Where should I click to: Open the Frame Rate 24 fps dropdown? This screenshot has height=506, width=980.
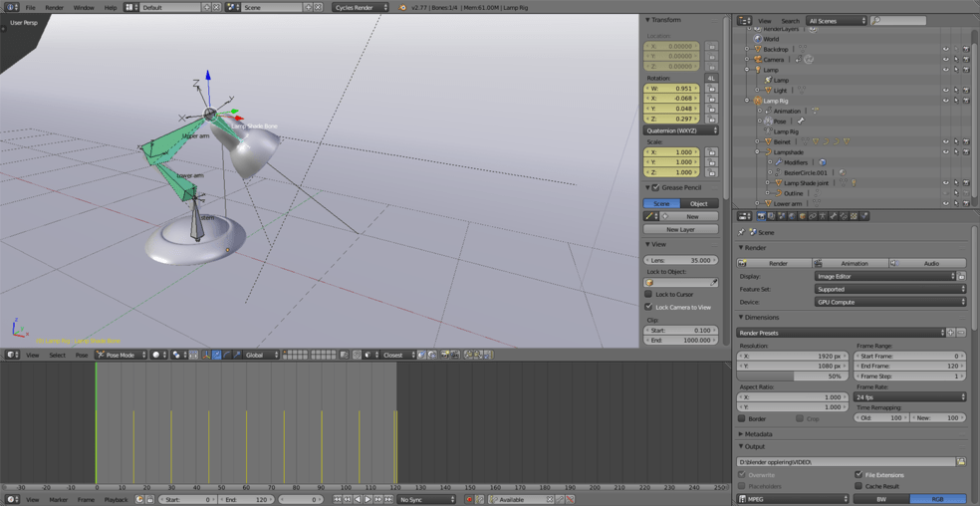pos(909,396)
